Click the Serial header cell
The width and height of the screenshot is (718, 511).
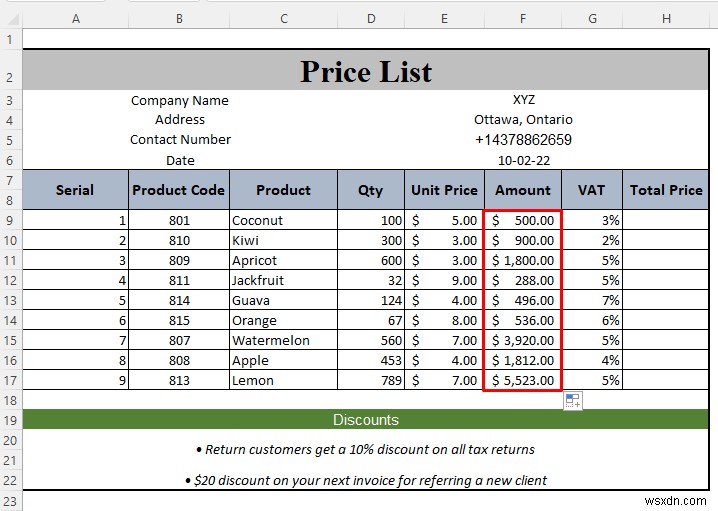76,190
